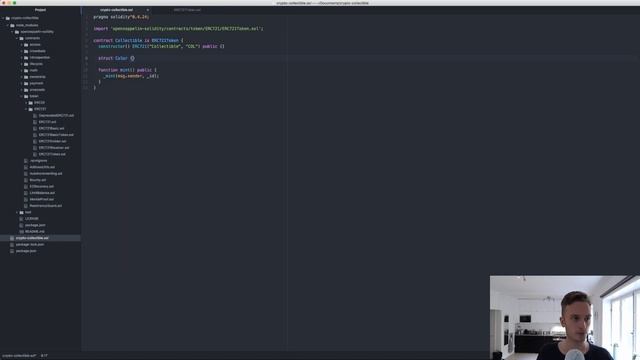Image resolution: width=640 pixels, height=360 pixels.
Task: Open MerkleProof.sol in the tree
Action: [42, 199]
